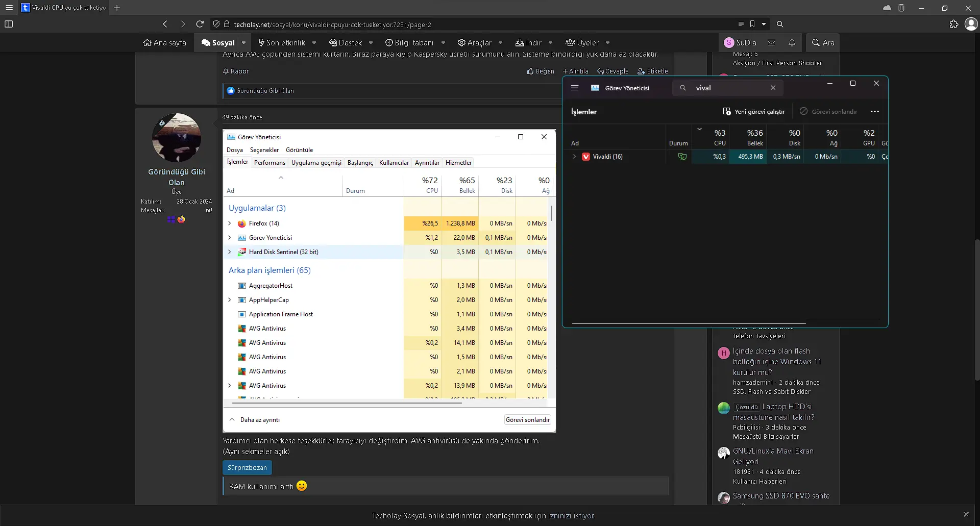Open the embedded Task Manager screenshot image
The width and height of the screenshot is (980, 526).
(x=389, y=281)
